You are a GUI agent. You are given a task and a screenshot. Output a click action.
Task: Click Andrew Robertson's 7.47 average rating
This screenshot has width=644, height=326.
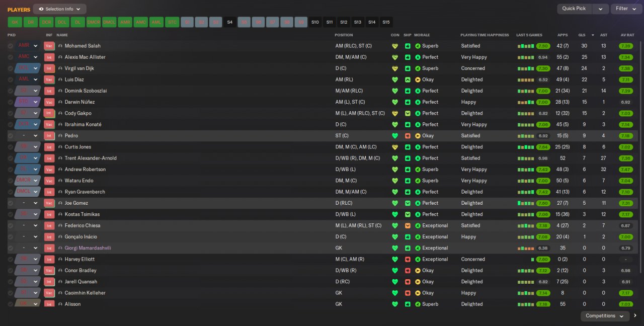coord(626,170)
